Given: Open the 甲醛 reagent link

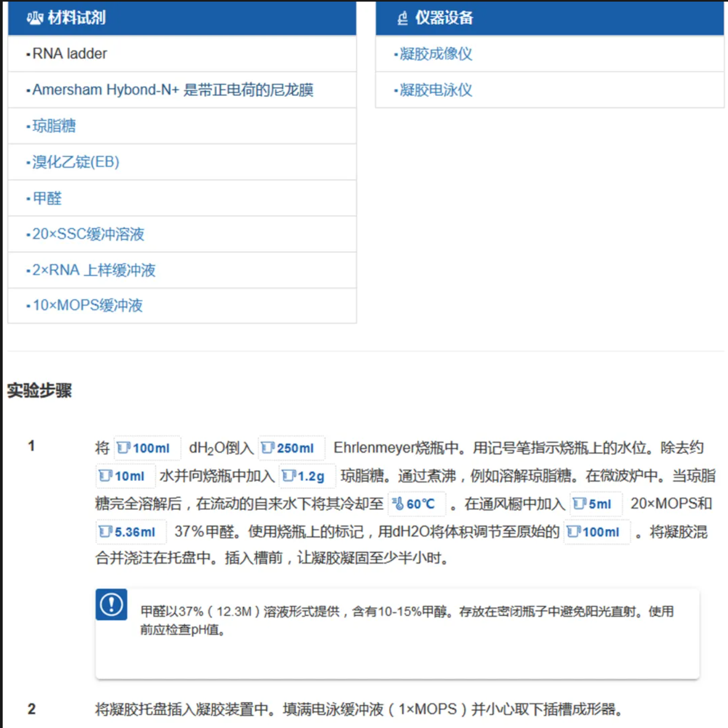Looking at the screenshot, I should pyautogui.click(x=47, y=198).
